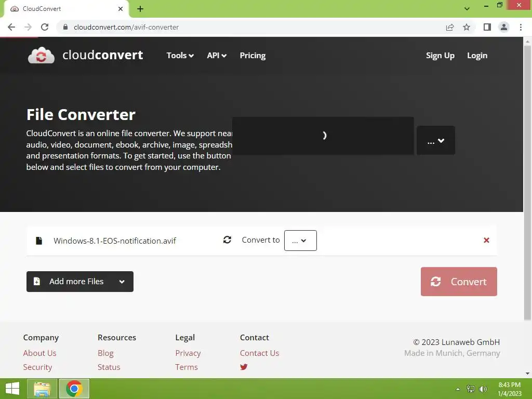Go back using browser back arrow
This screenshot has height=399, width=532.
click(11, 27)
